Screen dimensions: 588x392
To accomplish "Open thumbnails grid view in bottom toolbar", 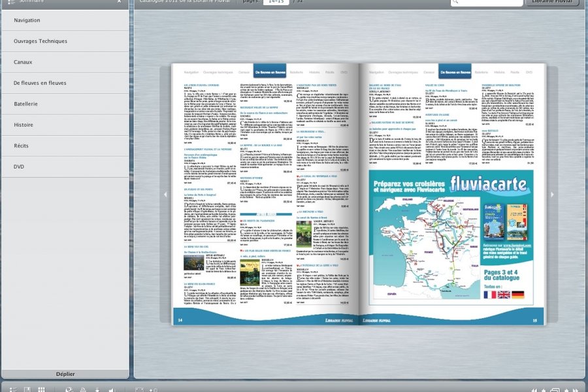I will click(41, 389).
